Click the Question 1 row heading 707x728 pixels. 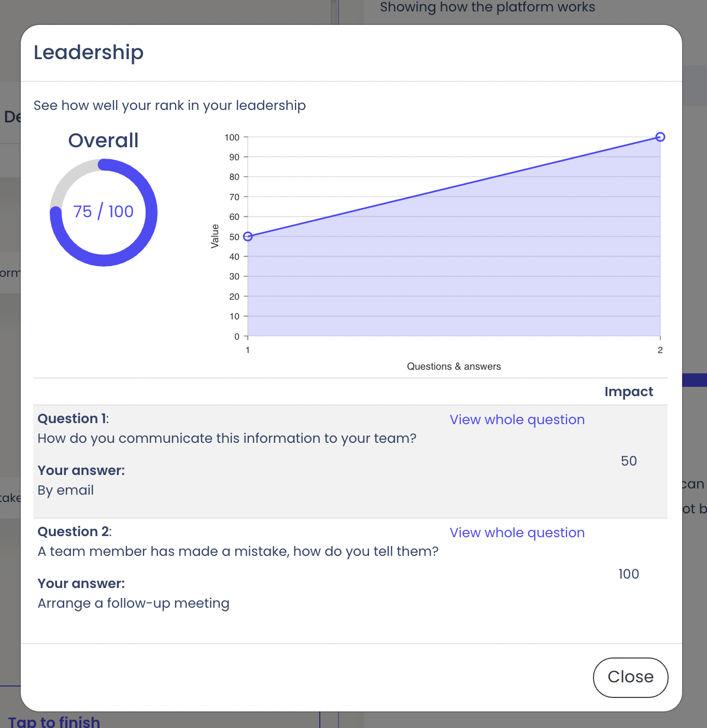pyautogui.click(x=73, y=418)
